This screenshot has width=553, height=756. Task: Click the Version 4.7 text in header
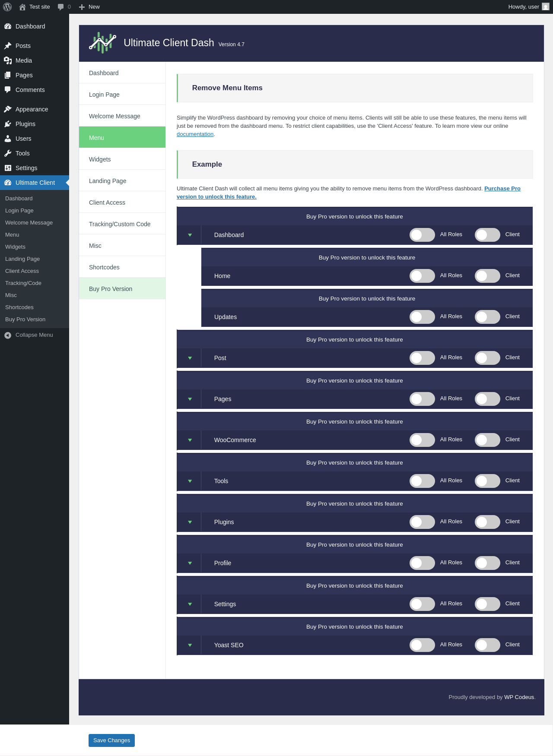[x=232, y=44]
